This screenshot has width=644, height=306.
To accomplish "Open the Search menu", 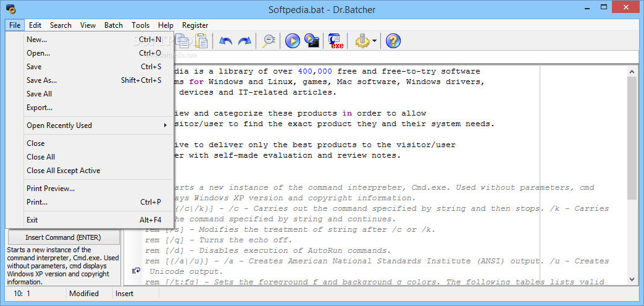I will click(61, 25).
